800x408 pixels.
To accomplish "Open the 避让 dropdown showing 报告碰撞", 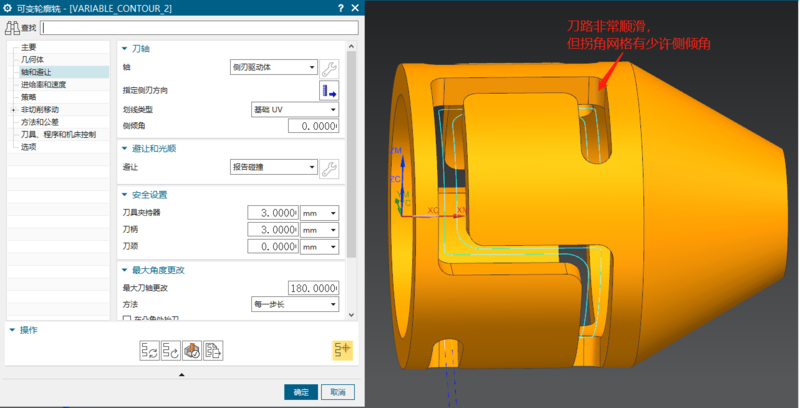I will (272, 167).
